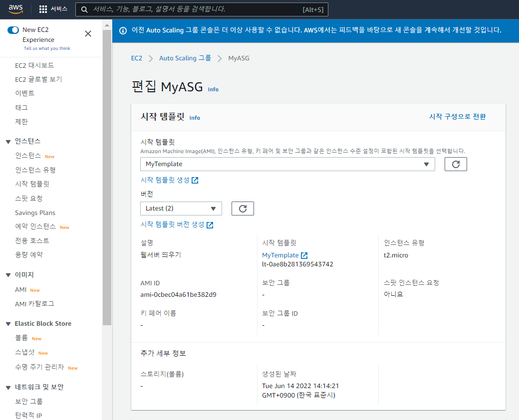Open 용량 예약 page
Screen dimensions: 519x420
(x=28, y=255)
